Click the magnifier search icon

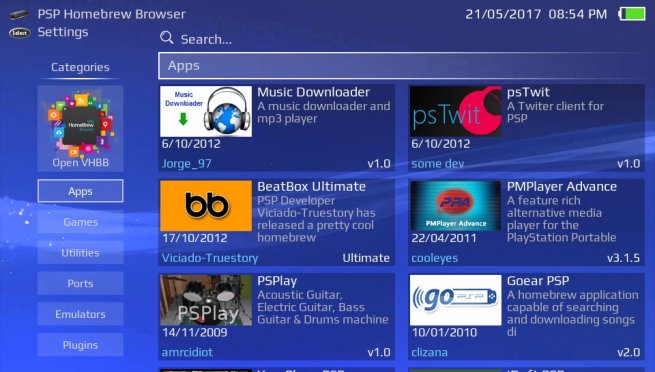tap(166, 38)
